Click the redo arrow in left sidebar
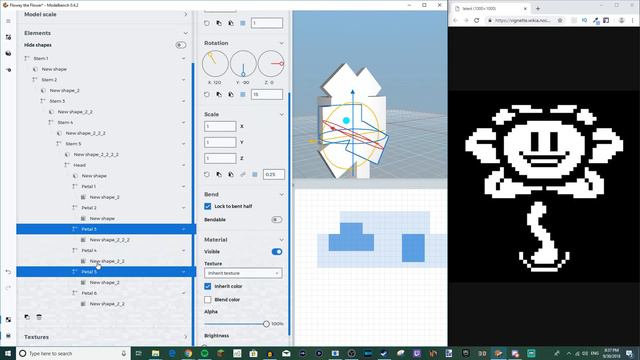 pyautogui.click(x=8, y=288)
